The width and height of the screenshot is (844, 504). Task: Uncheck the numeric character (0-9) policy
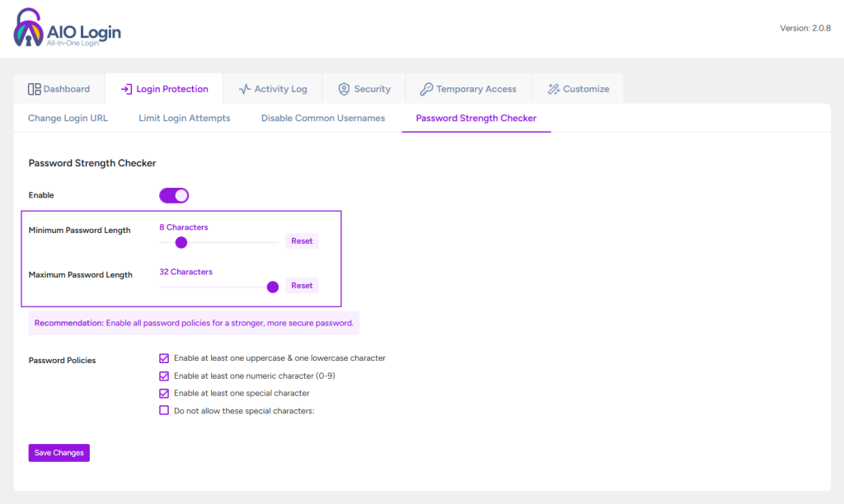pos(164,376)
